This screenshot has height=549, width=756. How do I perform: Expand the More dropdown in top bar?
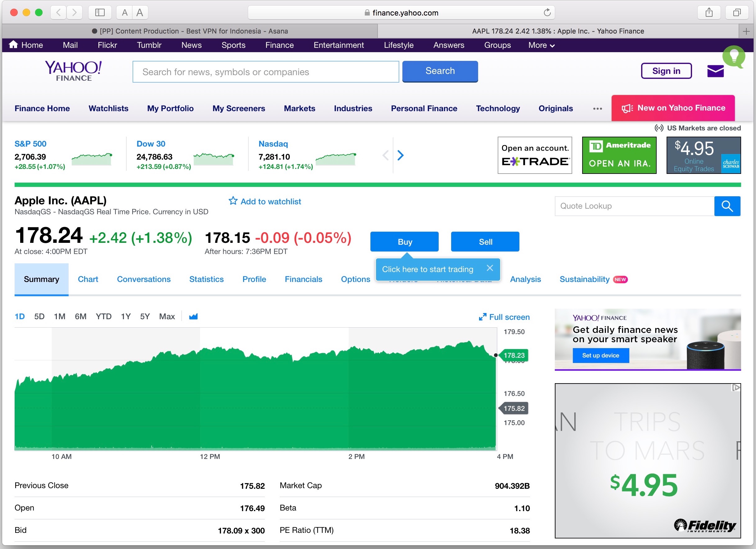[x=541, y=45]
